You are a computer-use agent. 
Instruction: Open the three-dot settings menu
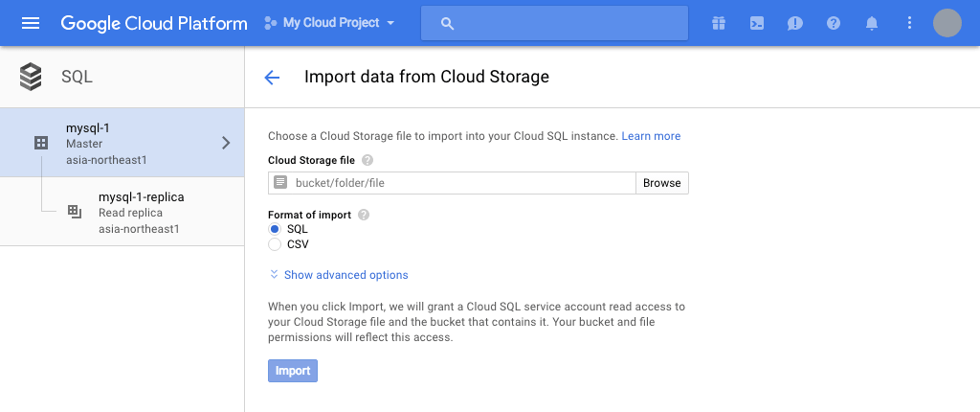[x=909, y=23]
